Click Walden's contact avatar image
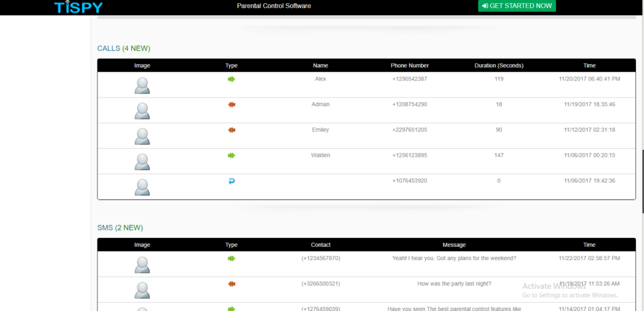 click(142, 162)
